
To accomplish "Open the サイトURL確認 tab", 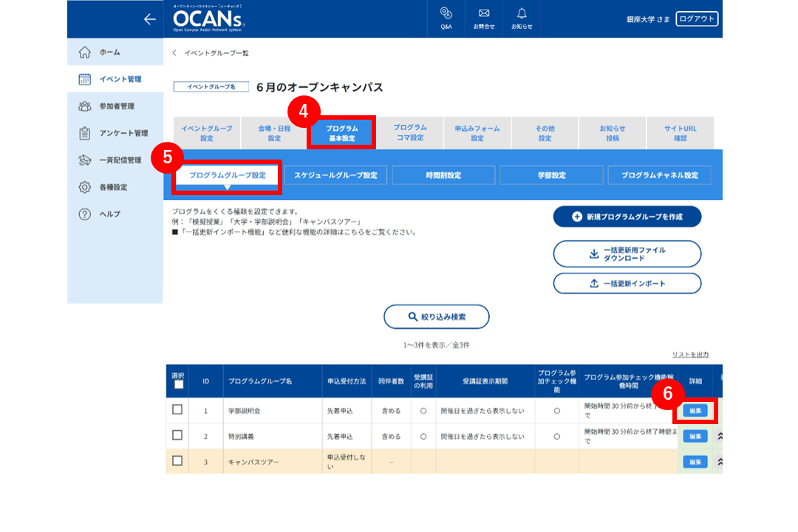I will pyautogui.click(x=681, y=133).
